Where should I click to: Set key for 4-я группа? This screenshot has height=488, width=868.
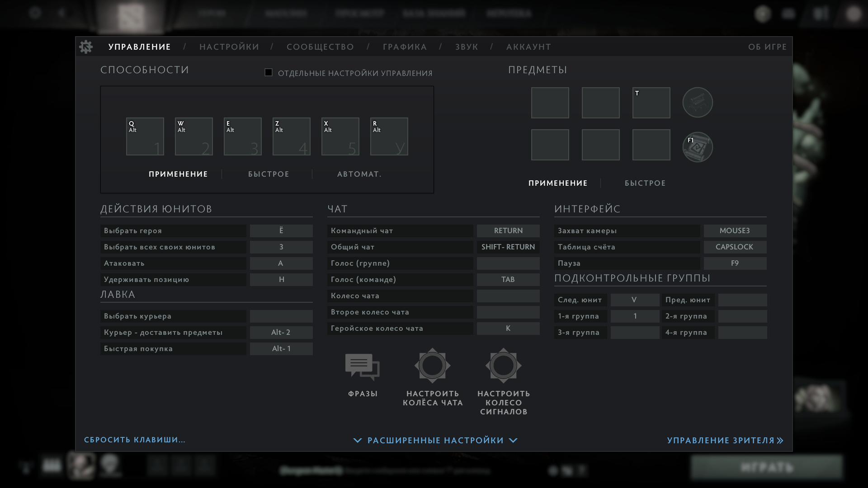point(742,333)
